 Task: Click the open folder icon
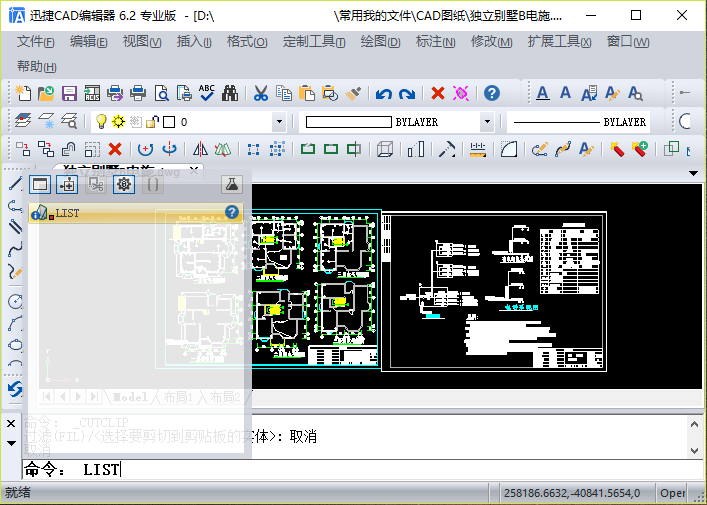tap(46, 93)
